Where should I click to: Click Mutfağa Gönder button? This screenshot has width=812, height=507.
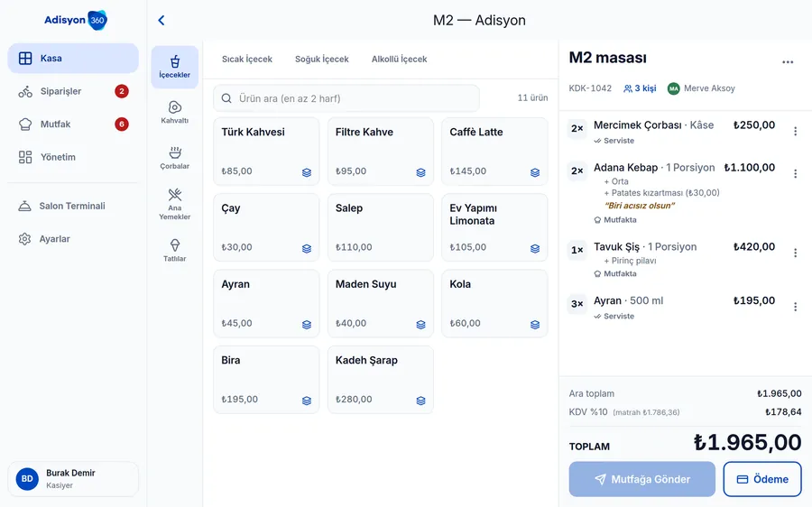[x=642, y=479]
